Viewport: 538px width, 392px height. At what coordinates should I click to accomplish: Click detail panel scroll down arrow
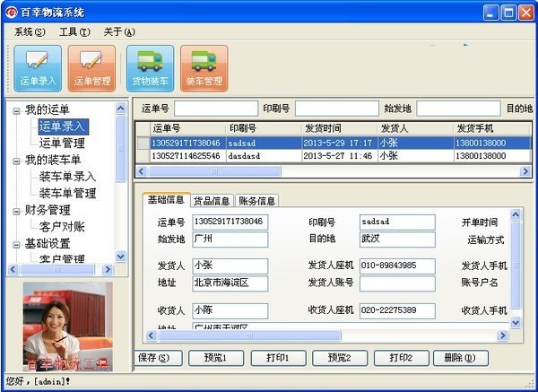pyautogui.click(x=516, y=322)
